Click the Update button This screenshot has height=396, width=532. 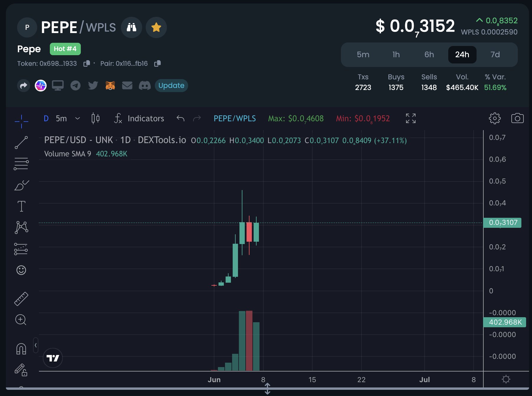(171, 86)
